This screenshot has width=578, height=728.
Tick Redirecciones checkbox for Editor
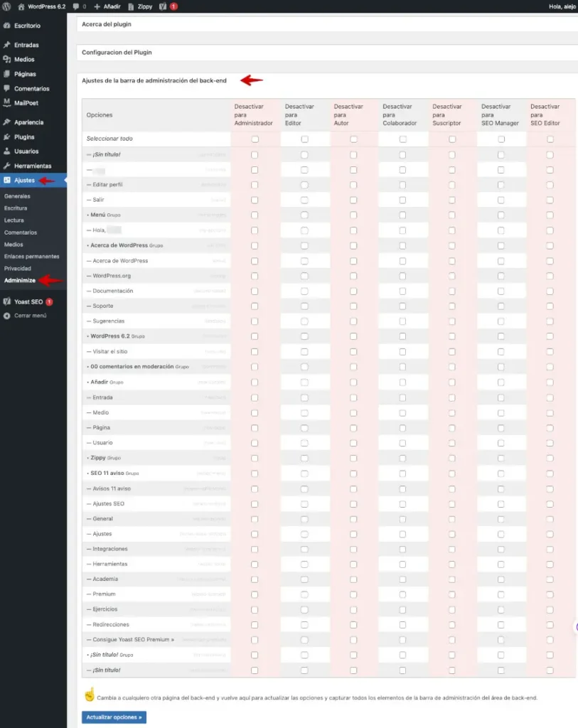[304, 625]
